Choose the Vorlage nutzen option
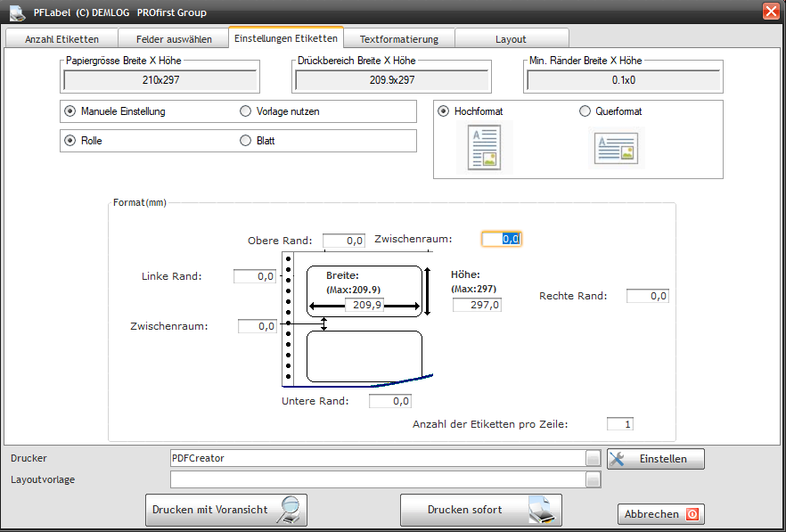Screen dimensions: 786x532 pyautogui.click(x=246, y=111)
